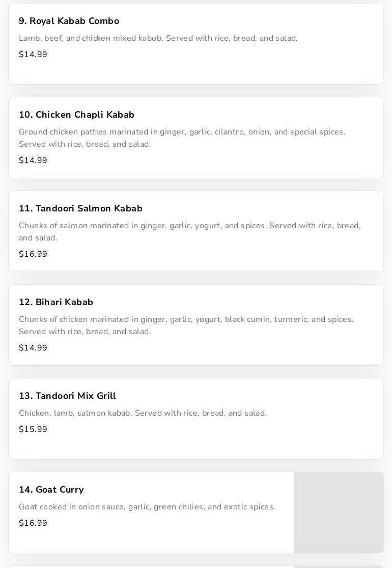Open the Royal Kabab Combo item title
This screenshot has height=568, width=392.
69,21
